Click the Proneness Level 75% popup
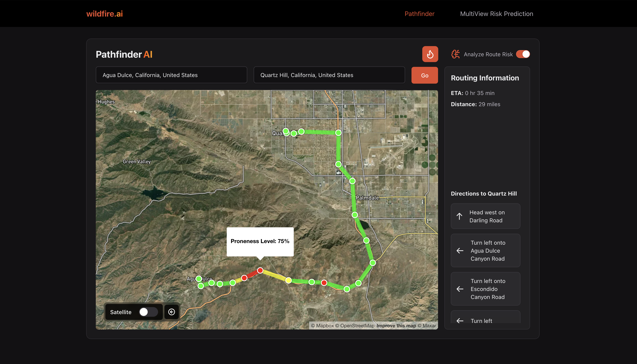Viewport: 637px width, 364px height. click(260, 241)
